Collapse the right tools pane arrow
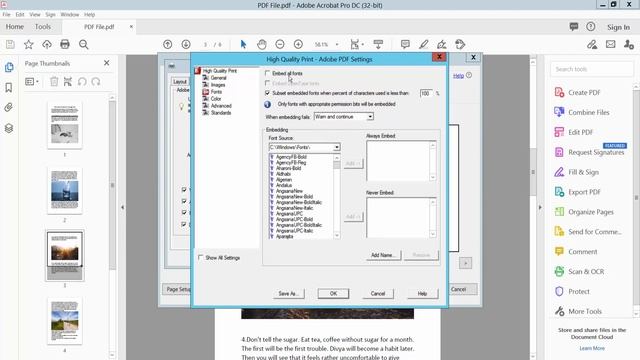 point(540,207)
